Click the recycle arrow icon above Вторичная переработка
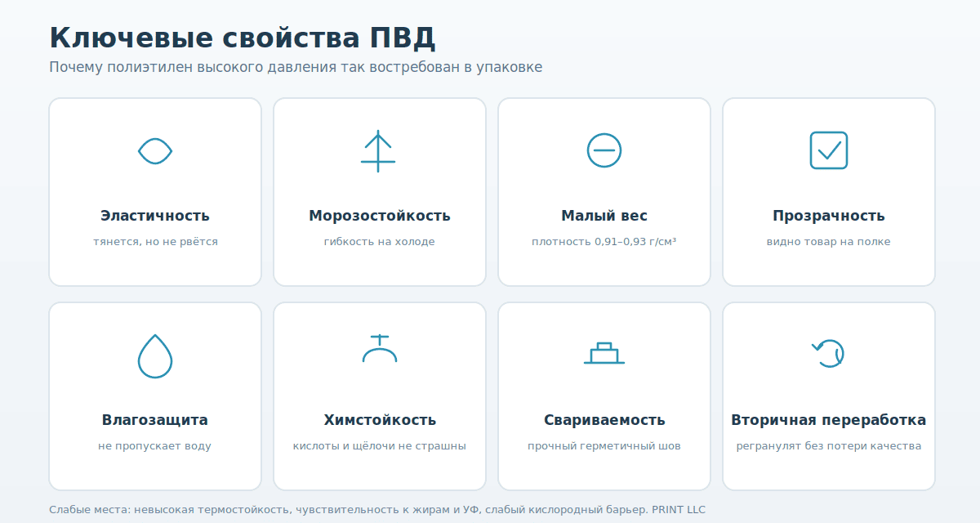This screenshot has height=523, width=980. (x=828, y=354)
